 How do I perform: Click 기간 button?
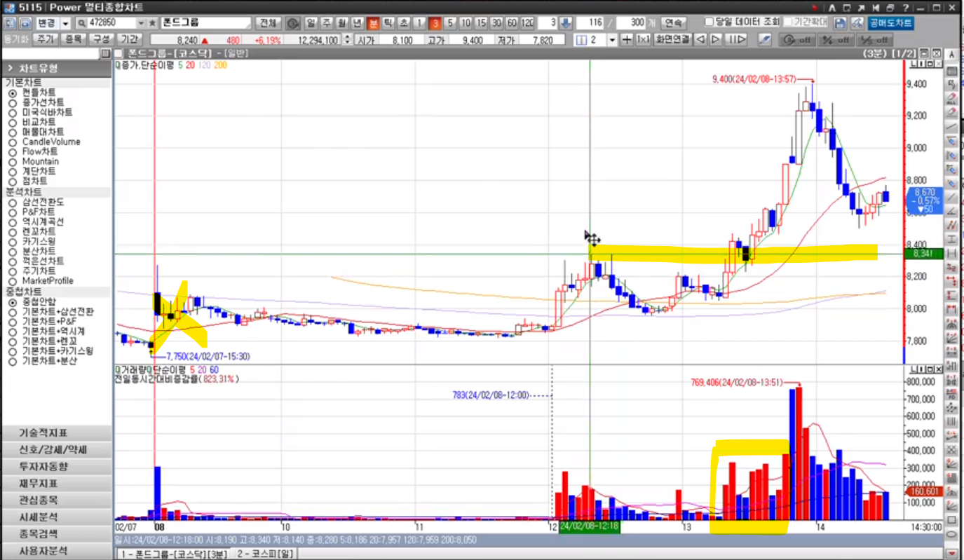pyautogui.click(x=128, y=40)
